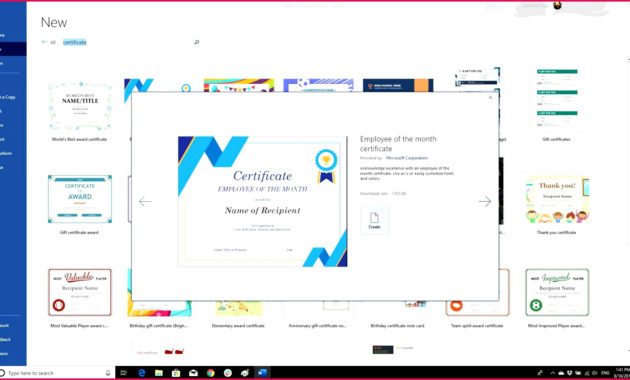This screenshot has height=380, width=630.
Task: Click the Birthday certificate note card caption
Action: (397, 326)
